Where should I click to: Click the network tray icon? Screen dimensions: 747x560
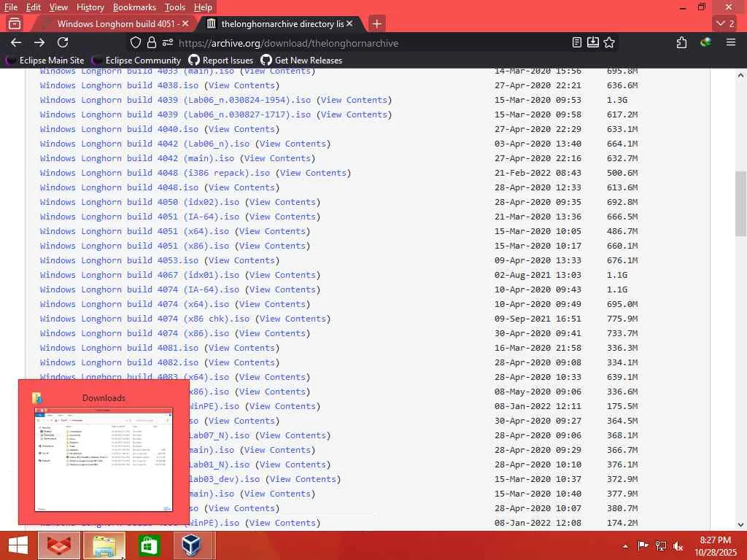click(660, 545)
